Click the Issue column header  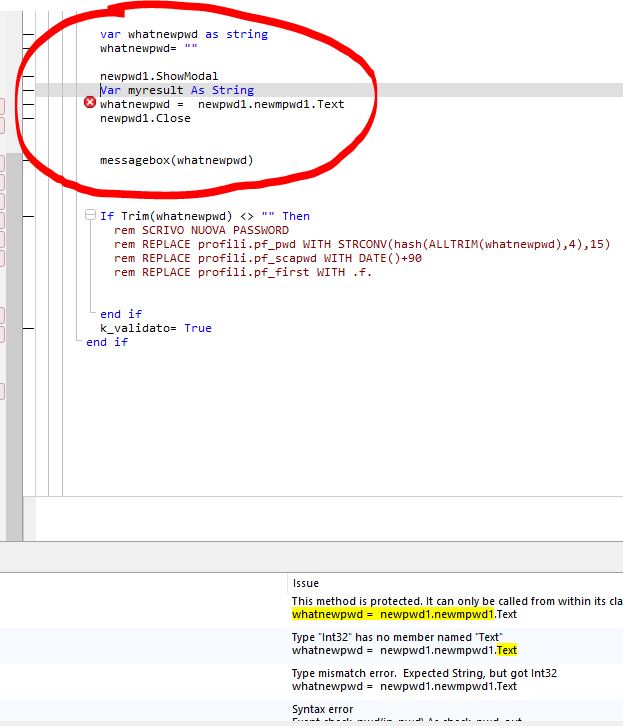click(305, 583)
